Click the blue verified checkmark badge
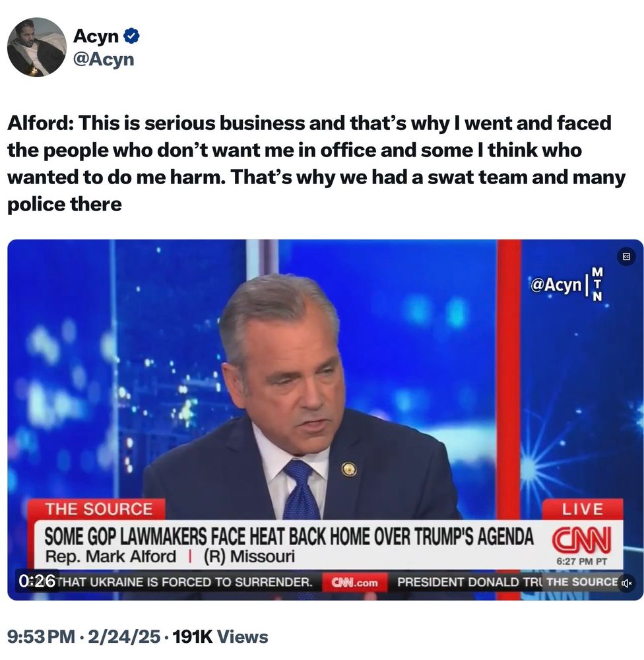The width and height of the screenshot is (644, 660). [131, 36]
